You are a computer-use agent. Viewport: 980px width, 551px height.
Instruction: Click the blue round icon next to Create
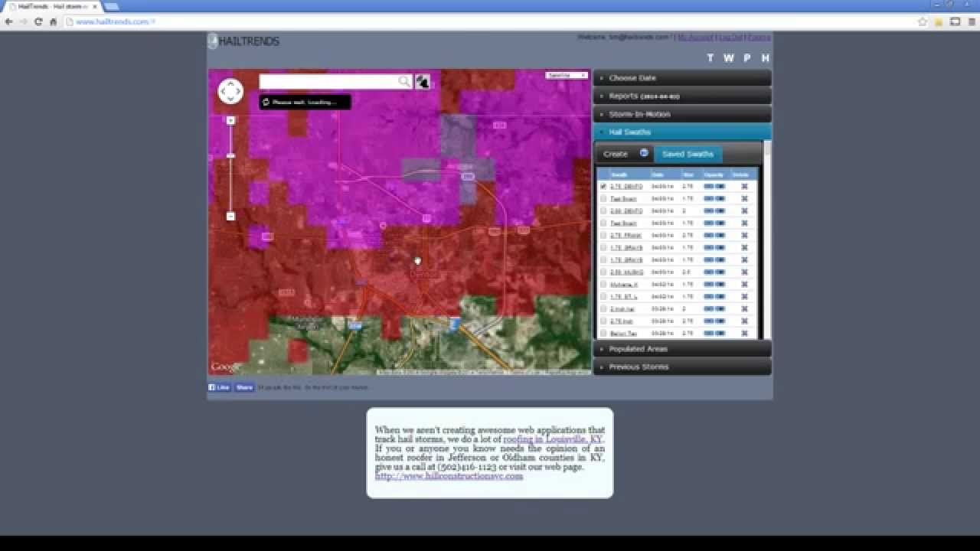(x=644, y=153)
